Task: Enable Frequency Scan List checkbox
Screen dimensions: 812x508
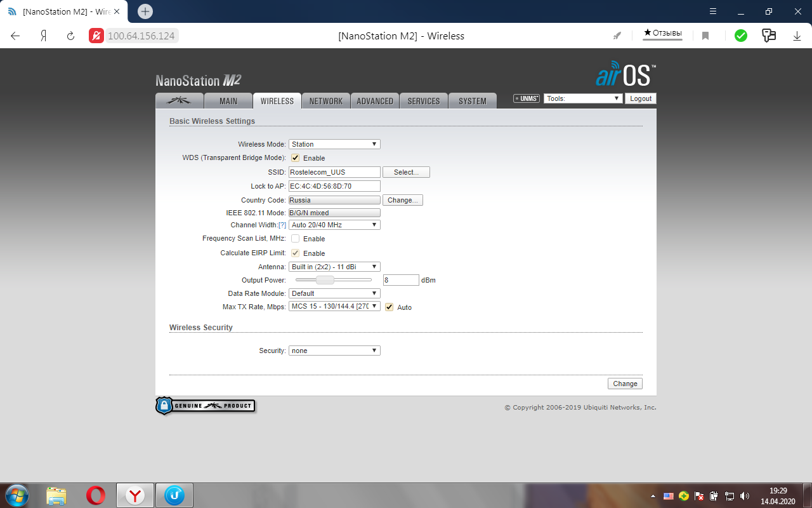Action: pyautogui.click(x=296, y=238)
